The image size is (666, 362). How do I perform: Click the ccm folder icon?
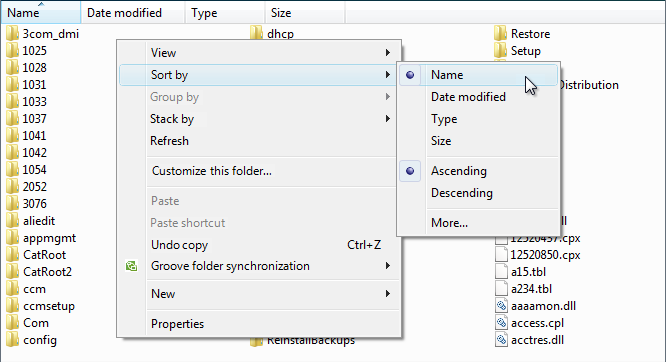pyautogui.click(x=12, y=289)
